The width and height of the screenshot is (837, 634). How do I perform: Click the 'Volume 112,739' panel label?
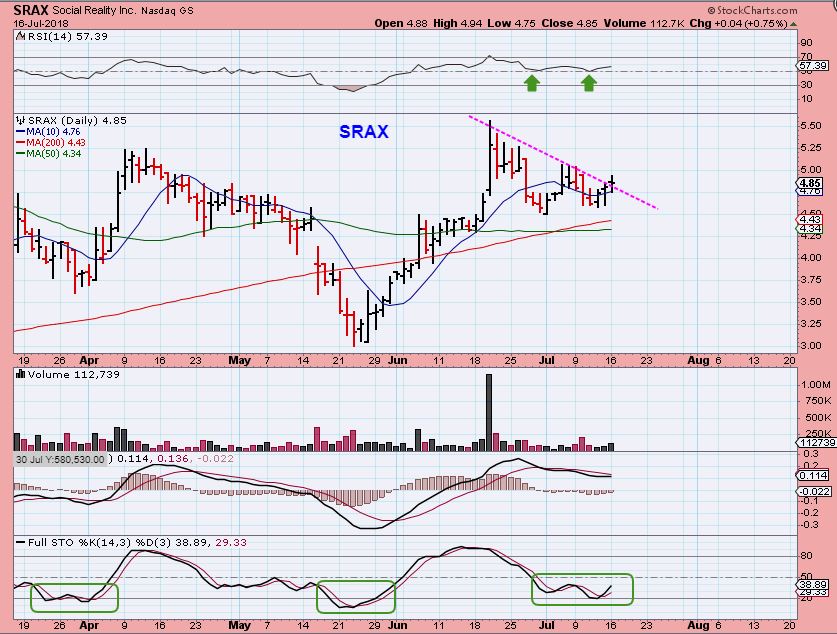tap(74, 374)
